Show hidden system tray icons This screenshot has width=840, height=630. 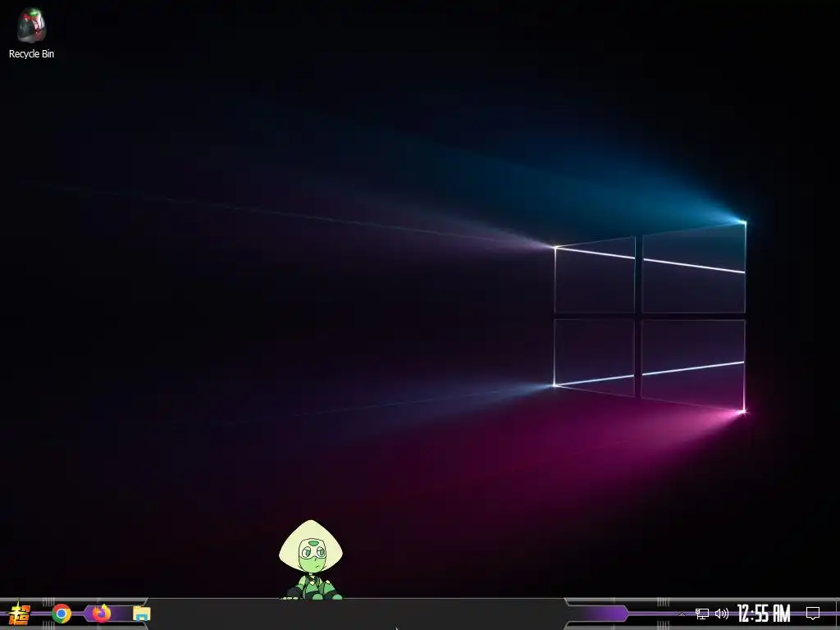click(682, 614)
